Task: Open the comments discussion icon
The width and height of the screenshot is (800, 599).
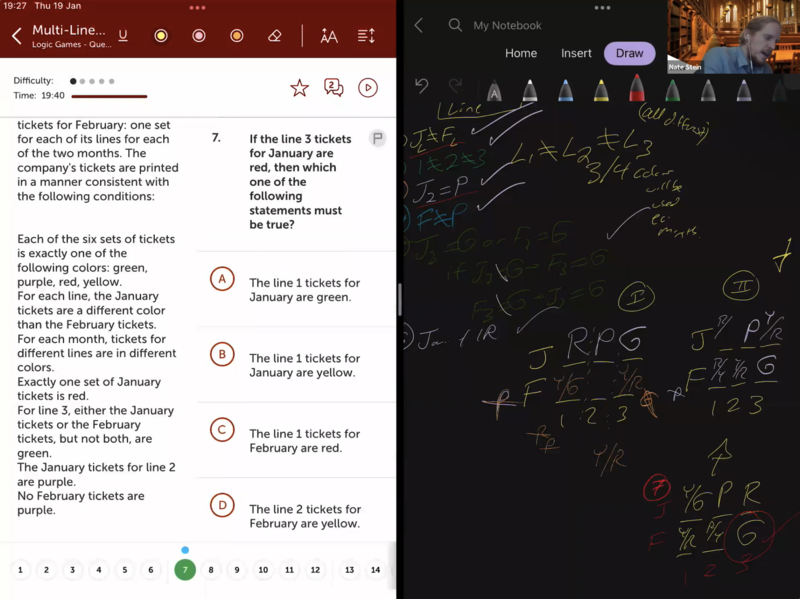Action: tap(334, 88)
